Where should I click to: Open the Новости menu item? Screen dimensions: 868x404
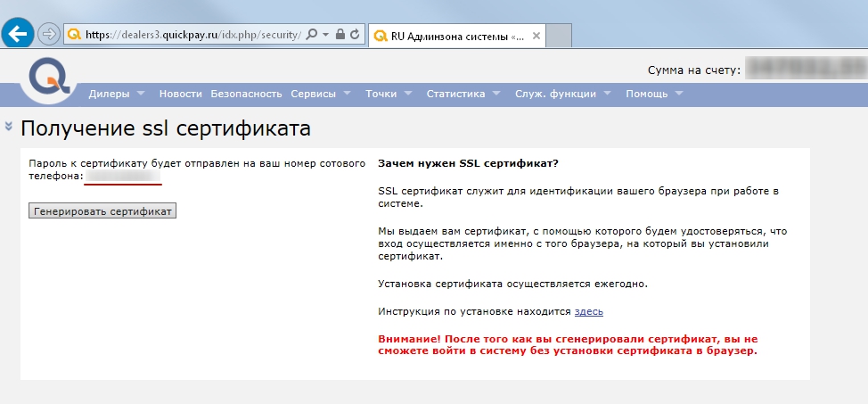pyautogui.click(x=180, y=94)
